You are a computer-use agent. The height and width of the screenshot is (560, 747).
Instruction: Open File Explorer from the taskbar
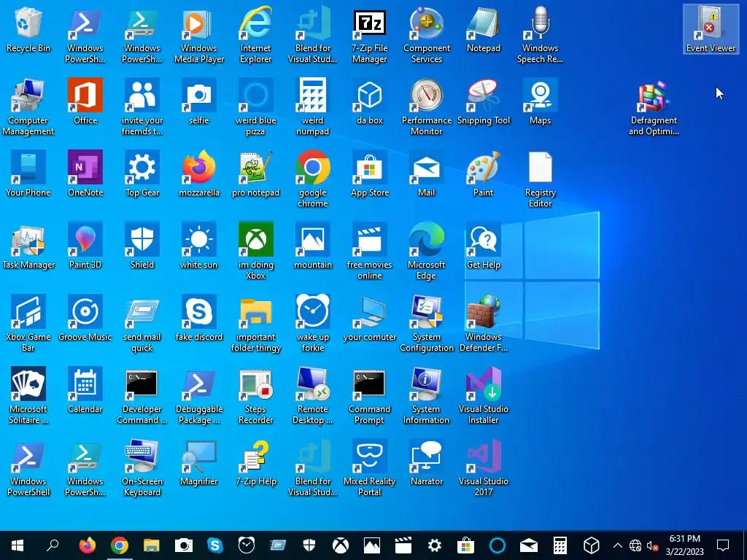point(151,545)
